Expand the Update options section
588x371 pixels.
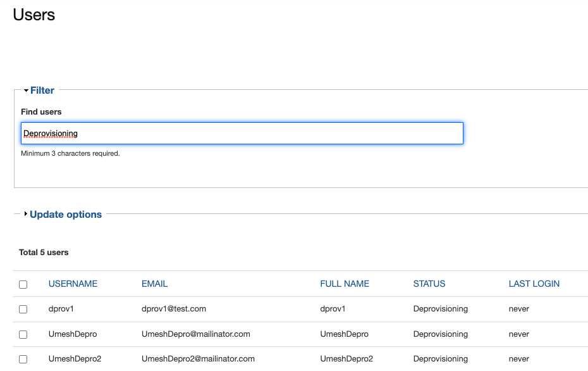click(x=65, y=214)
